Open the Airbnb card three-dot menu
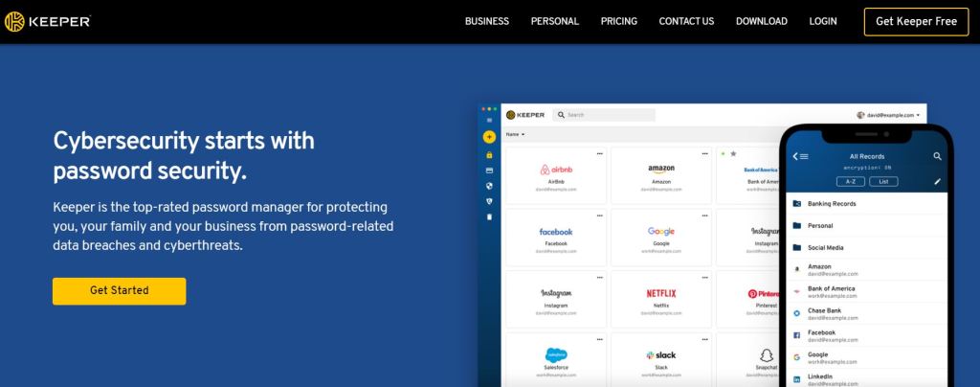 tap(600, 153)
